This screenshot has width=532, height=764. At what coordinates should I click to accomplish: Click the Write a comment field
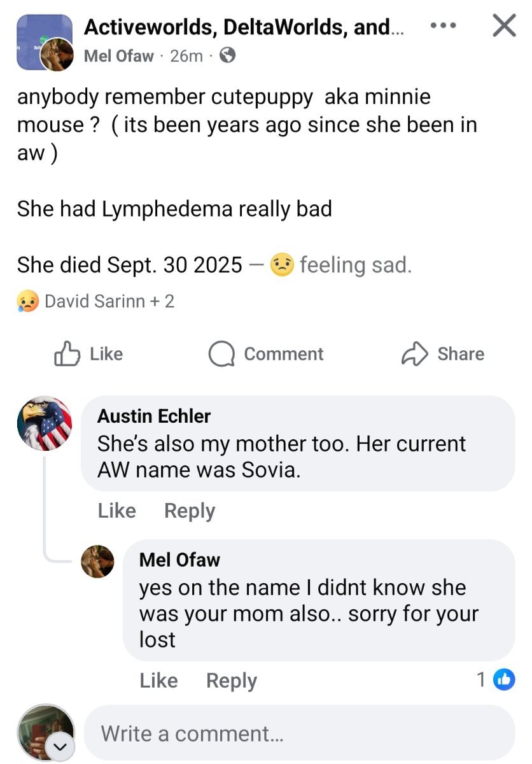tap(299, 733)
